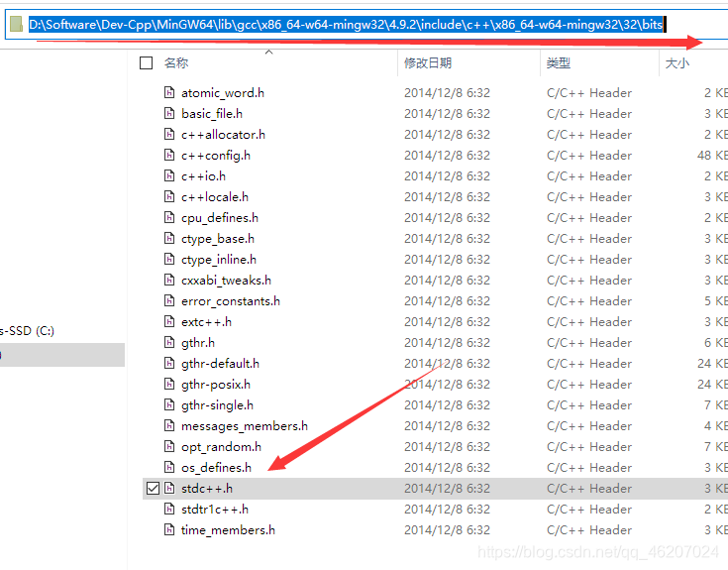Click the os_defines.h file icon
This screenshot has width=728, height=570.
(169, 467)
